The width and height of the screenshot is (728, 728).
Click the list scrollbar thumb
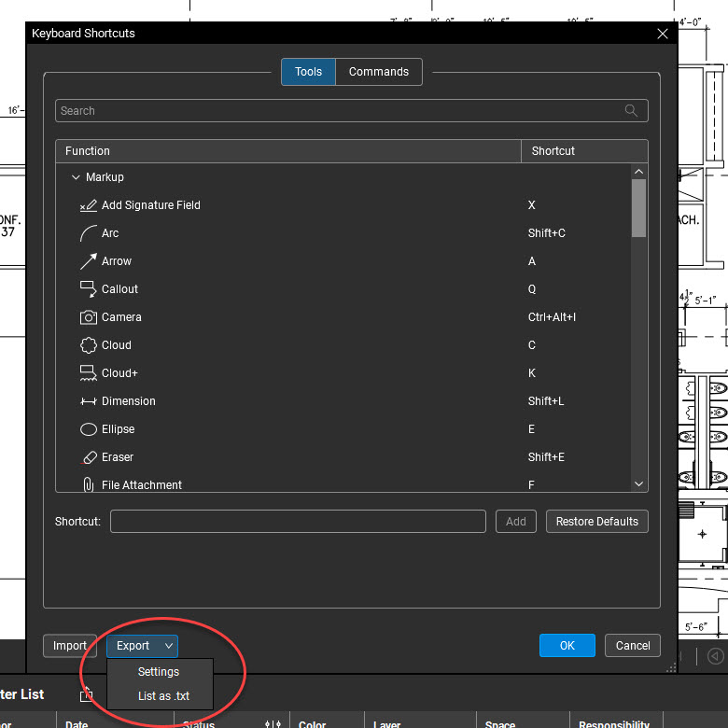(638, 208)
